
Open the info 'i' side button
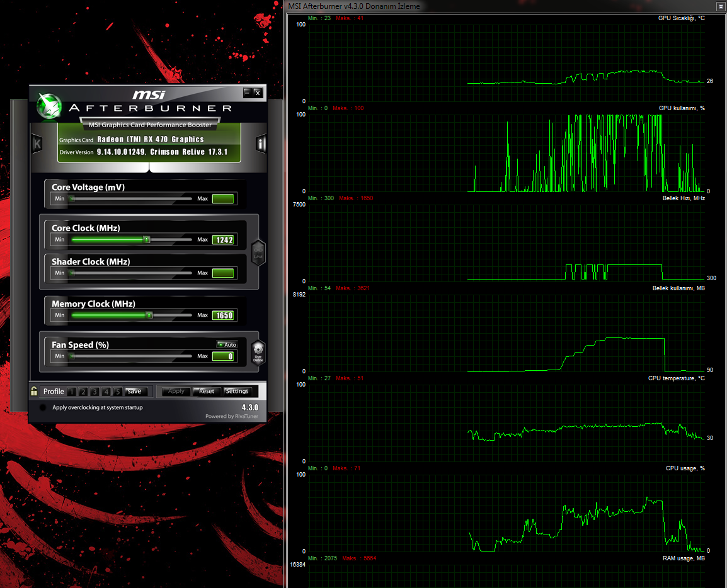(x=261, y=144)
